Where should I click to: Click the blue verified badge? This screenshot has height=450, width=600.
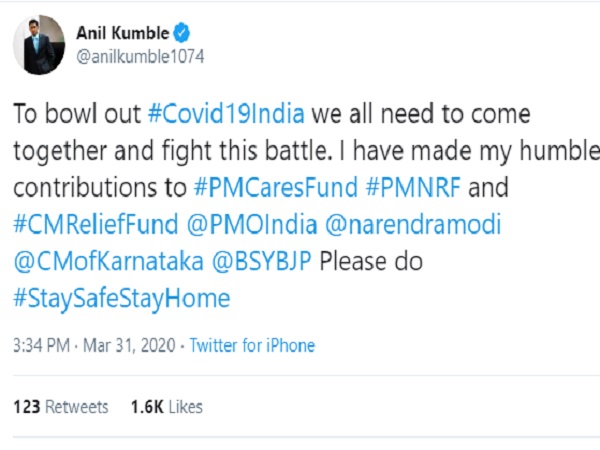click(x=182, y=33)
